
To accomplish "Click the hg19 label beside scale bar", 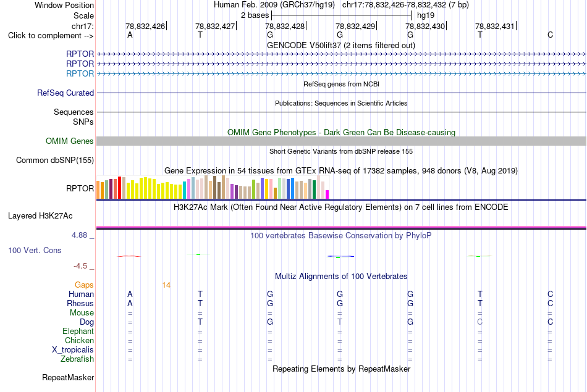I will (x=426, y=15).
